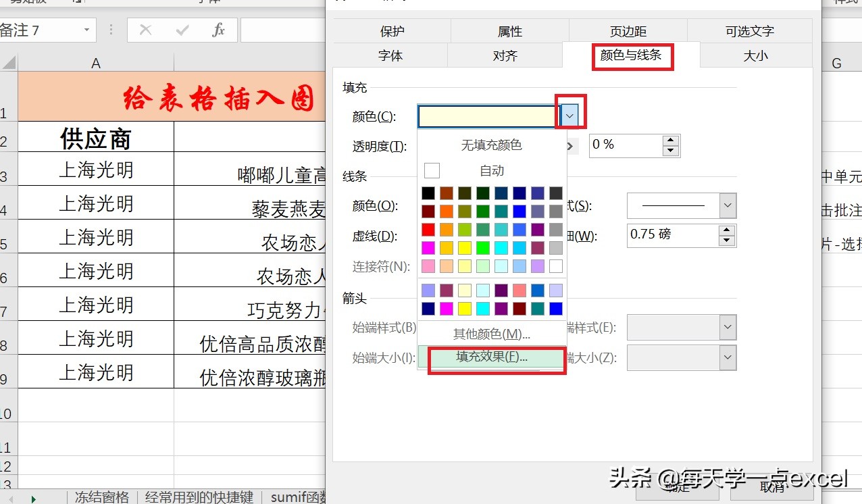Open 填充效果(F)... option

(x=492, y=357)
